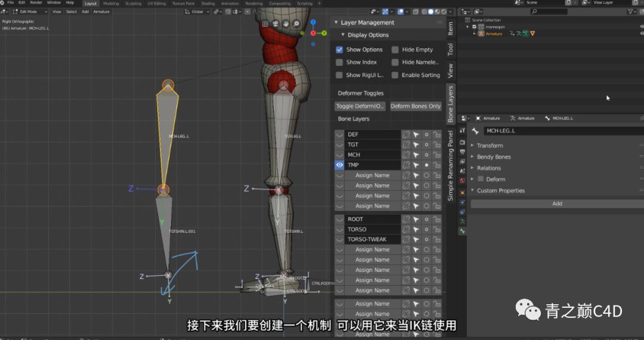Image resolution: width=644 pixels, height=340 pixels.
Task: Click Assign Name button below TMP layer
Action: (372, 175)
